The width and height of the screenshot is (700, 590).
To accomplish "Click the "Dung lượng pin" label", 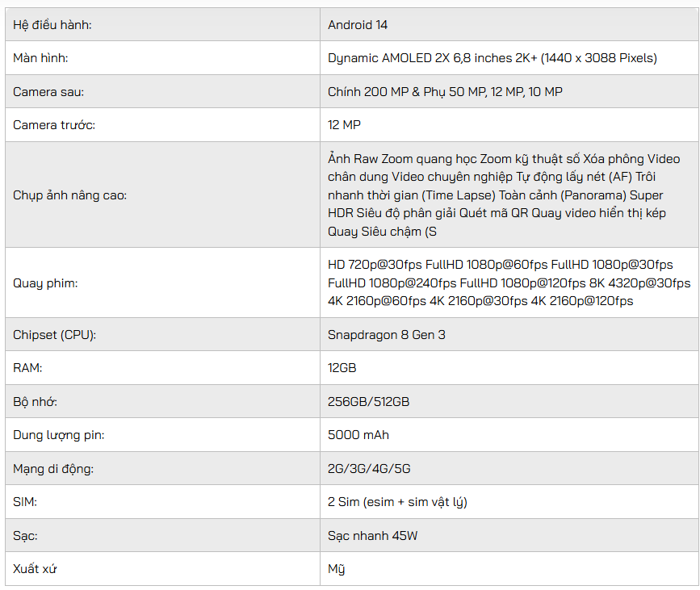I will (x=58, y=435).
